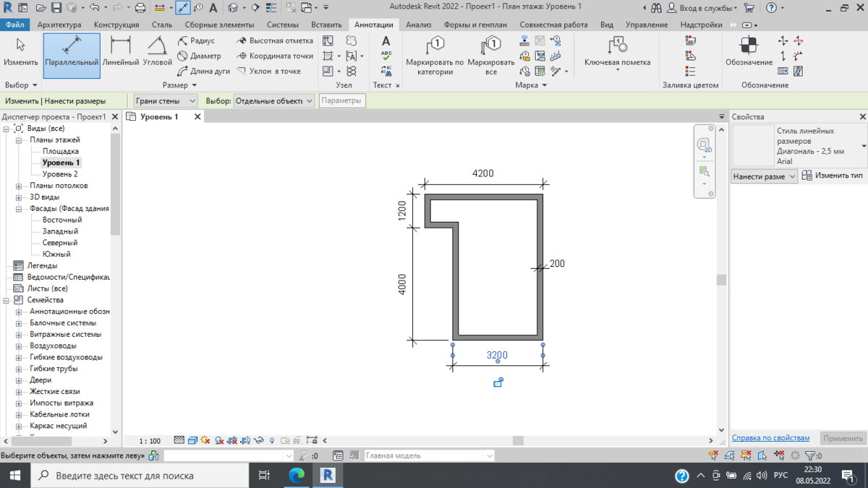Switch to the Вид ribbon tab
The height and width of the screenshot is (488, 868).
tap(607, 25)
